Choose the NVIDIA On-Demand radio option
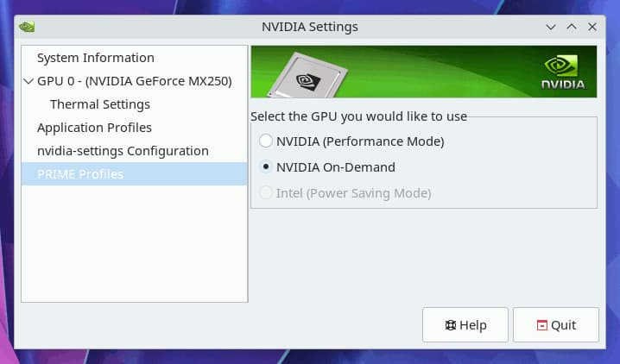Screen dimensions: 620x364 (x=266, y=167)
